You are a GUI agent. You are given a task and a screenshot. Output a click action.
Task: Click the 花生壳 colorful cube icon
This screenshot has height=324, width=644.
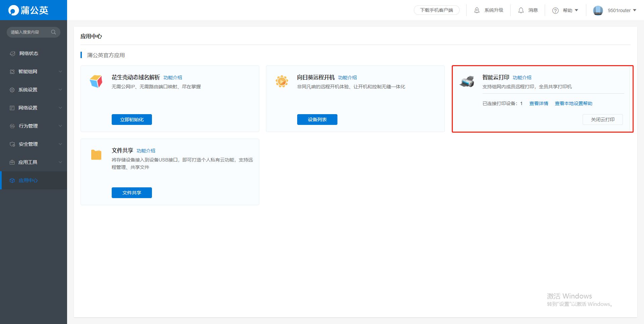96,81
